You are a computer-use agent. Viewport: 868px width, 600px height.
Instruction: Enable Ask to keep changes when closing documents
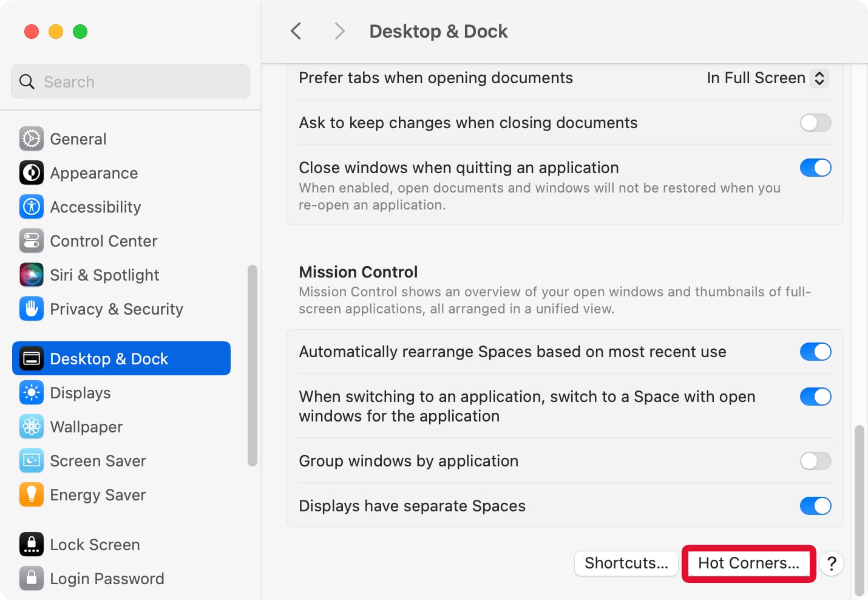tap(815, 123)
